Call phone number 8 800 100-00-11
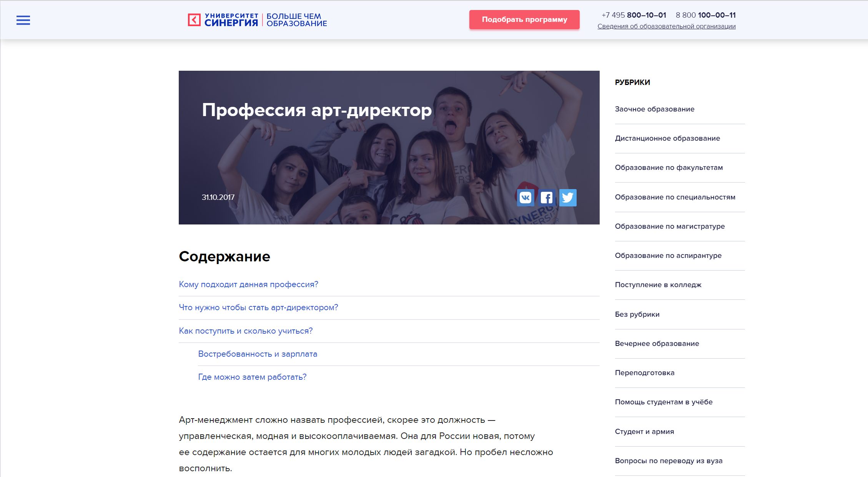 coord(706,15)
